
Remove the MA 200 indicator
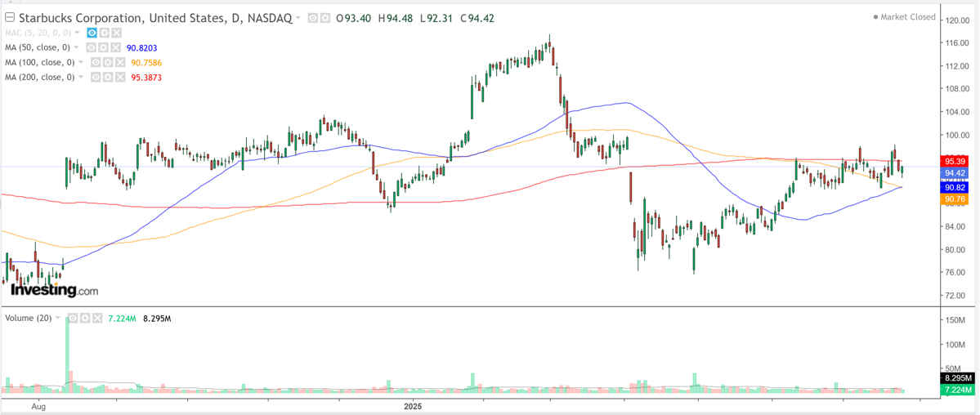tap(120, 77)
